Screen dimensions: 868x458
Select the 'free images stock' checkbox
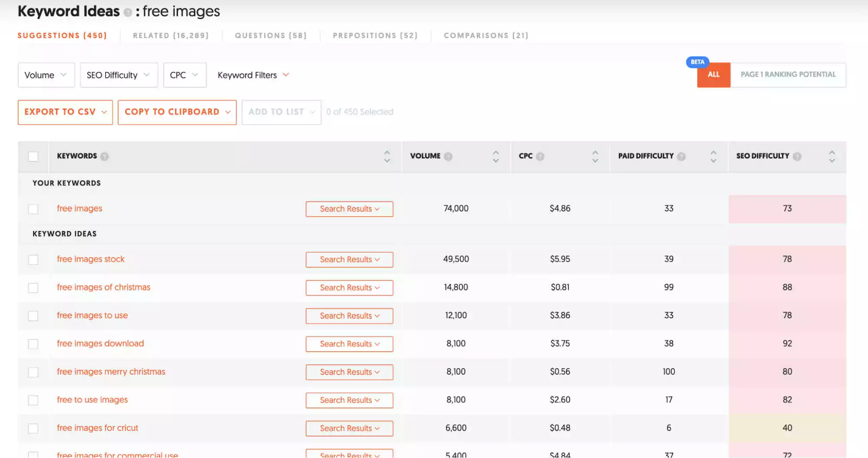[33, 260]
